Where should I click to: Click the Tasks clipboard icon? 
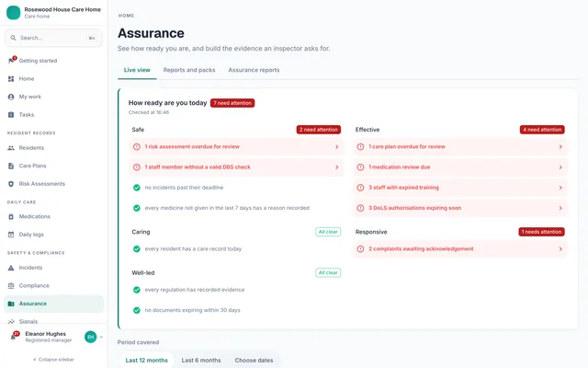point(11,115)
